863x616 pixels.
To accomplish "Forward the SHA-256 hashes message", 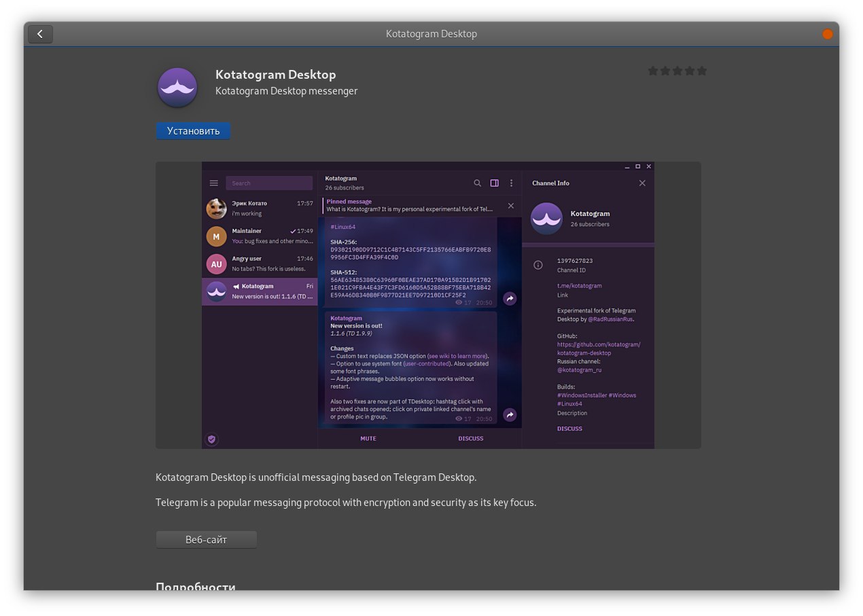I will (510, 299).
